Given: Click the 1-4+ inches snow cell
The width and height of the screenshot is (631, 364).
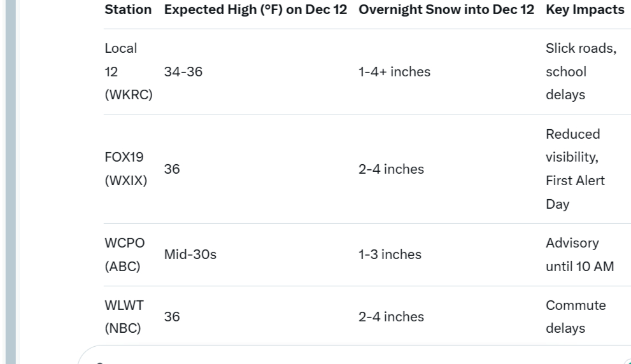Looking at the screenshot, I should 394,72.
